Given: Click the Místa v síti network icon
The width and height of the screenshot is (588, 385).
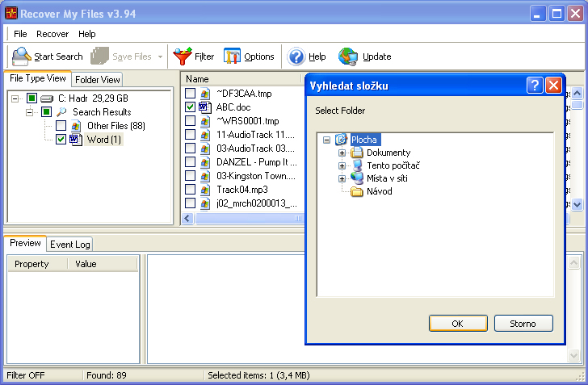Looking at the screenshot, I should [357, 178].
